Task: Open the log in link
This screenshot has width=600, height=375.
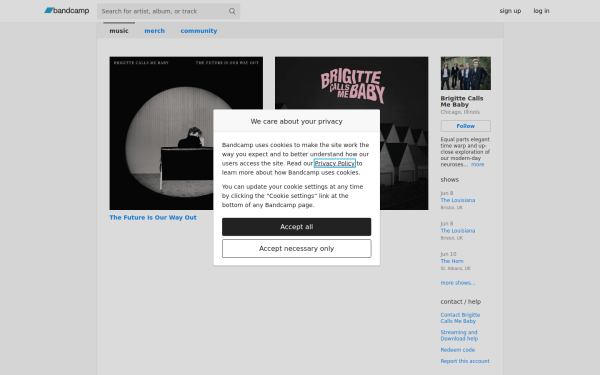Action: click(x=541, y=11)
